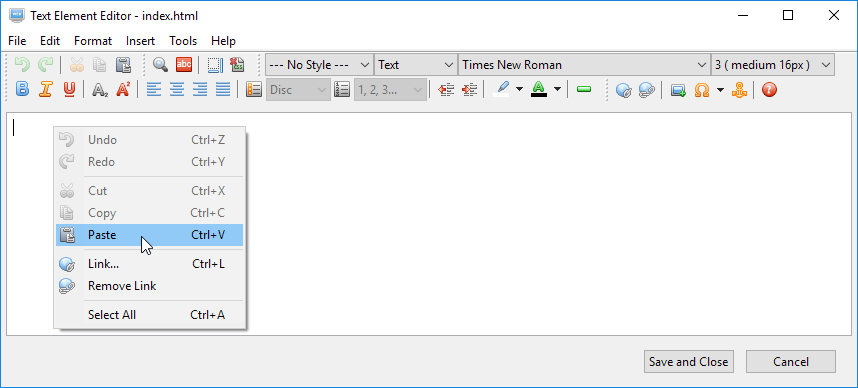Image resolution: width=858 pixels, height=388 pixels.
Task: Insert a horizontal line with green bar icon
Action: (x=584, y=89)
